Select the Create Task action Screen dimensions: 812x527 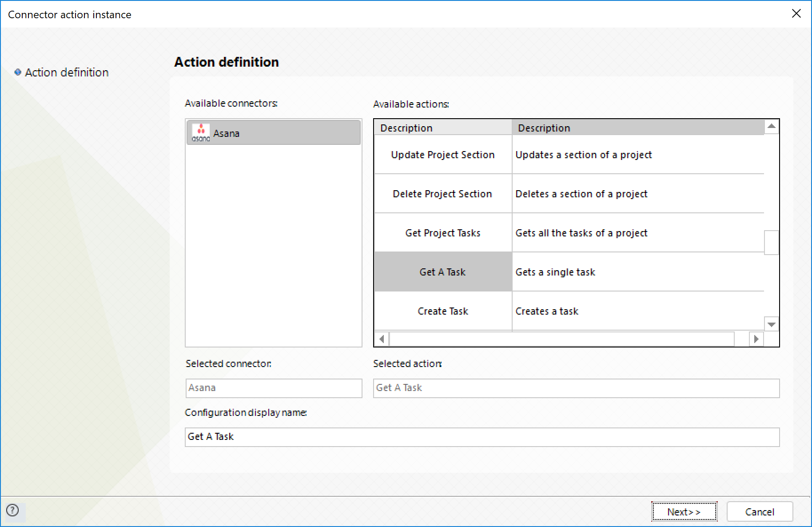tap(443, 311)
